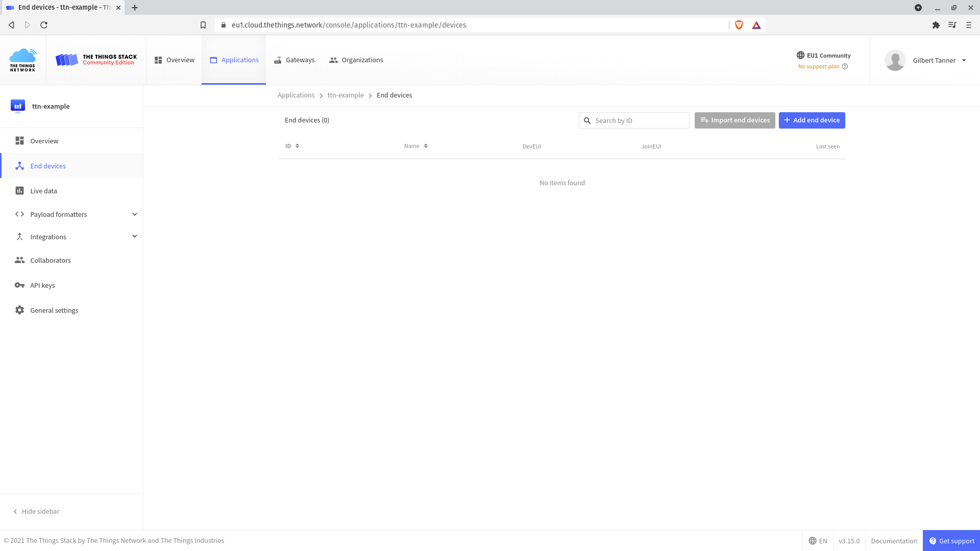Expand the Integrations submenu

[x=134, y=237]
